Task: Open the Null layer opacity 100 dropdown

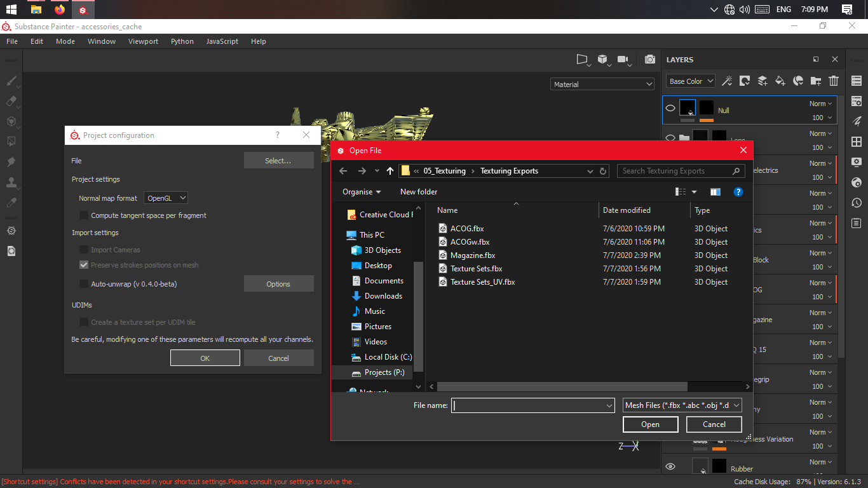Action: tap(822, 118)
